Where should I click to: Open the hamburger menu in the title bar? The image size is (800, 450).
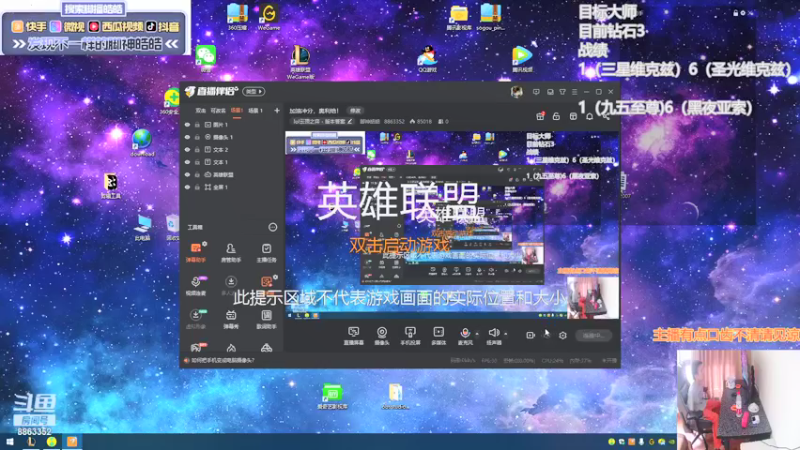point(574,92)
